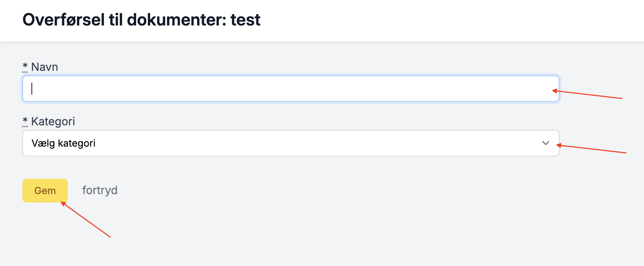
Task: Click the red arrow pointing at Navn field
Action: click(587, 95)
